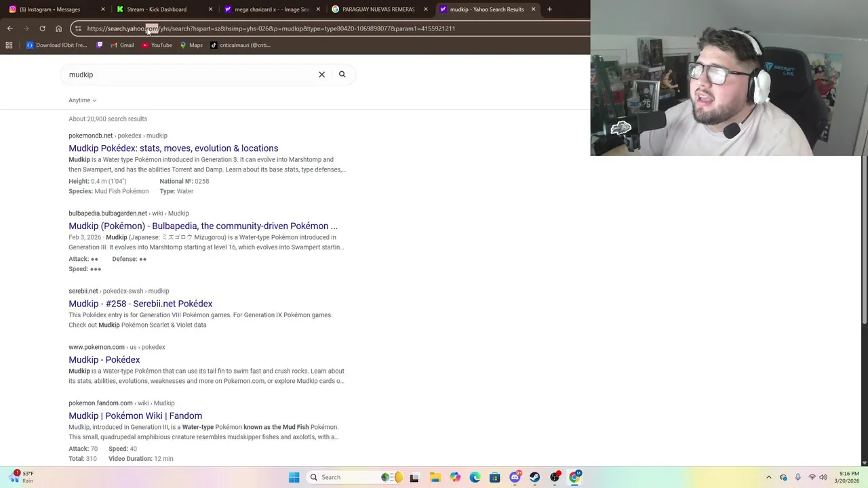This screenshot has height=488, width=868.
Task: Open Microsoft Edge from the taskbar
Action: (475, 477)
